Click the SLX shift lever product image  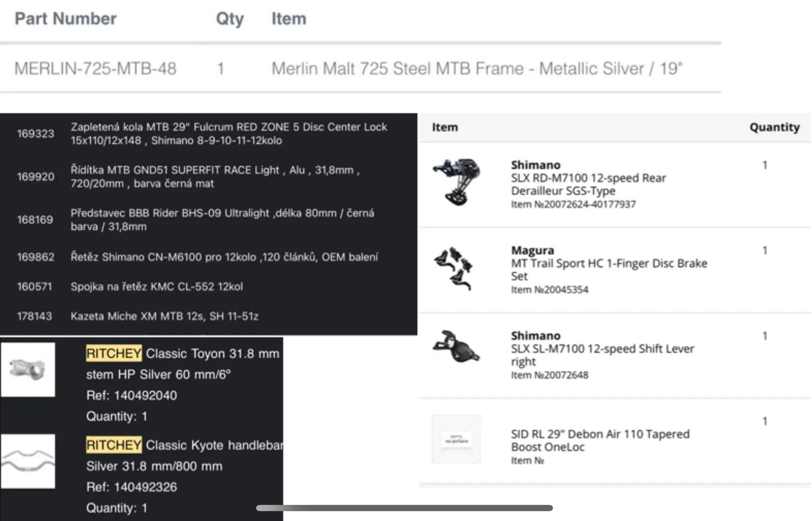[x=456, y=346]
